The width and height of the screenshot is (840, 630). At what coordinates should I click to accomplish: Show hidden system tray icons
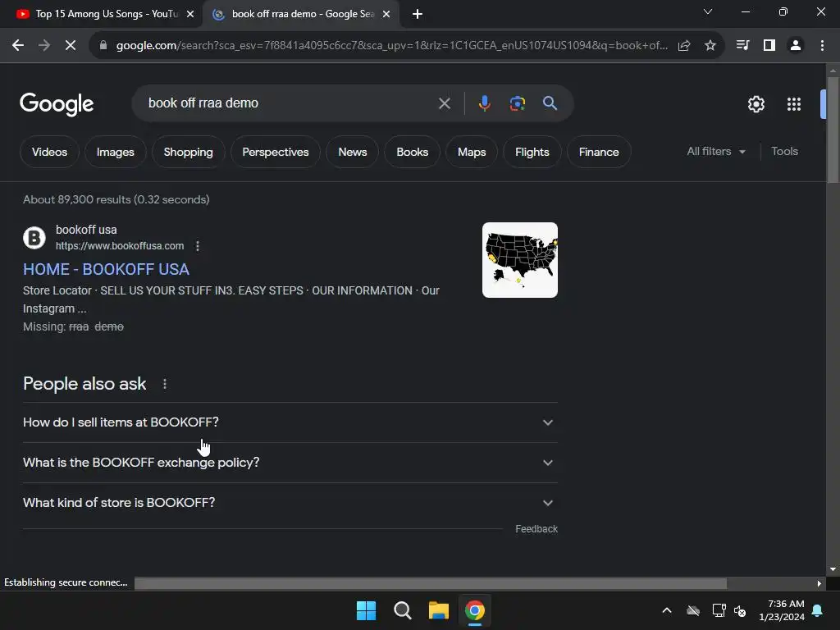[x=667, y=610]
